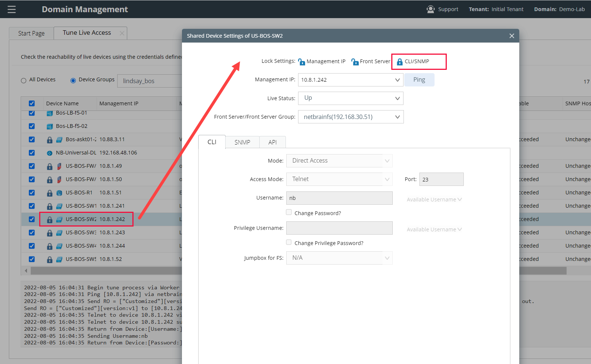The image size is (591, 364).
Task: Toggle the Front Server lock icon
Action: coord(355,62)
